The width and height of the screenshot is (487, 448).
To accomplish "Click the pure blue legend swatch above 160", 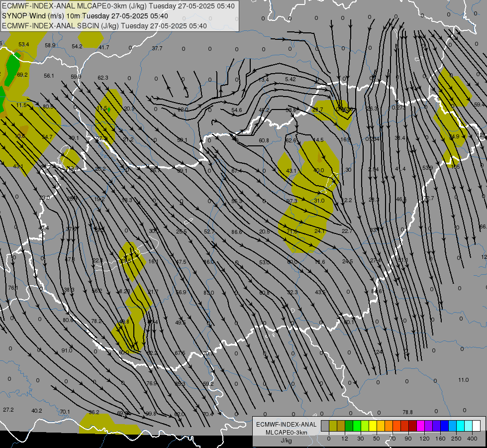I will click(x=444, y=426).
